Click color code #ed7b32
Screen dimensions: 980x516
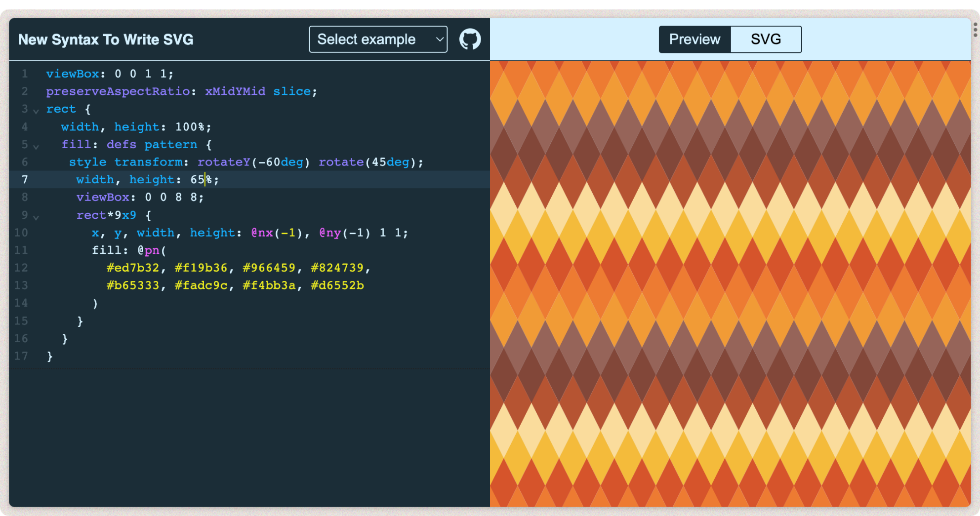pos(133,268)
